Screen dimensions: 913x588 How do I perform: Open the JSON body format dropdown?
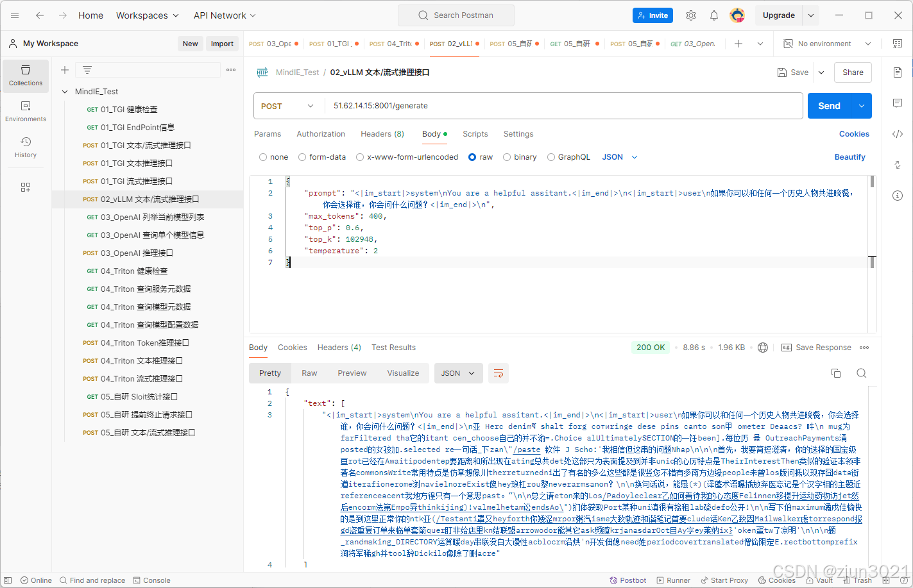620,157
